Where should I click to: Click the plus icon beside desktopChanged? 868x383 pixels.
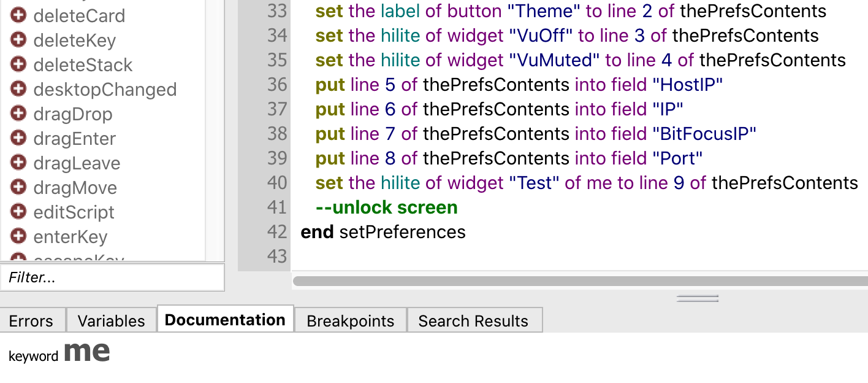coord(19,89)
